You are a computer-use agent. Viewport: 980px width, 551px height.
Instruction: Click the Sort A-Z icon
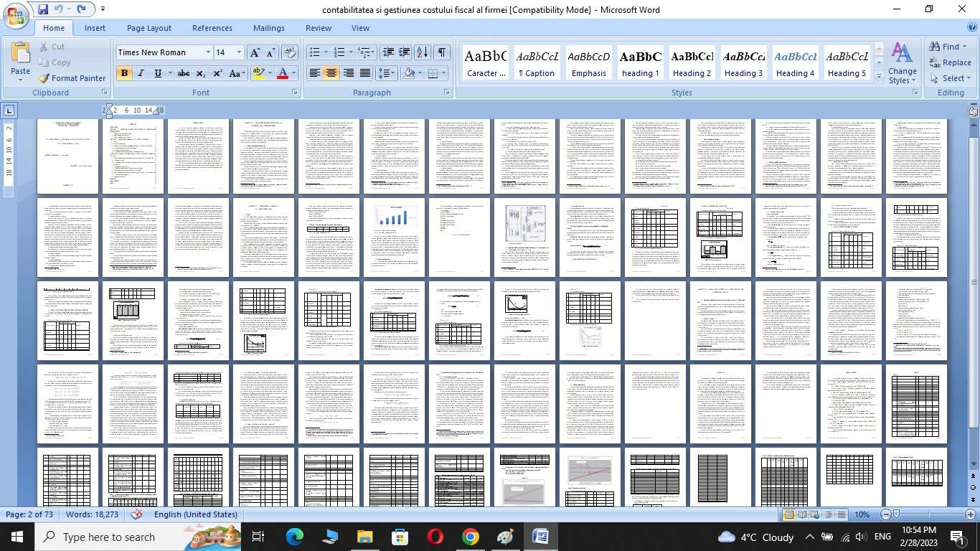pyautogui.click(x=423, y=52)
